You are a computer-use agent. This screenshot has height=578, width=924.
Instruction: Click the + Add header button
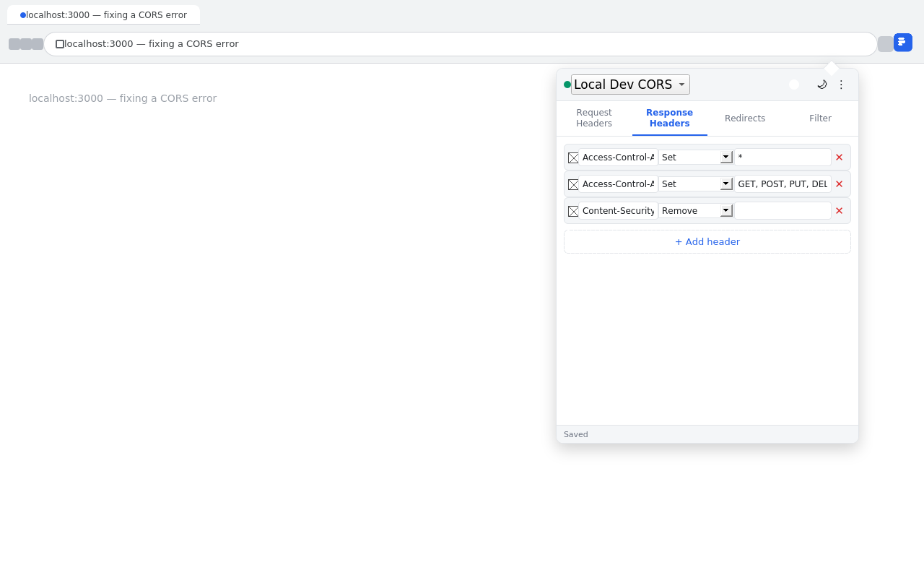[x=707, y=242]
